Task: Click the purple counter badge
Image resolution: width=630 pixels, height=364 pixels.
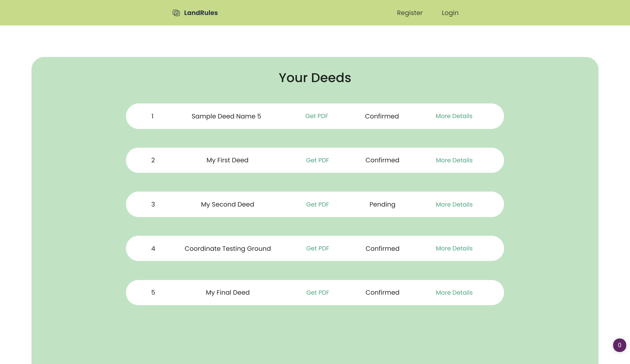Action: 619,345
